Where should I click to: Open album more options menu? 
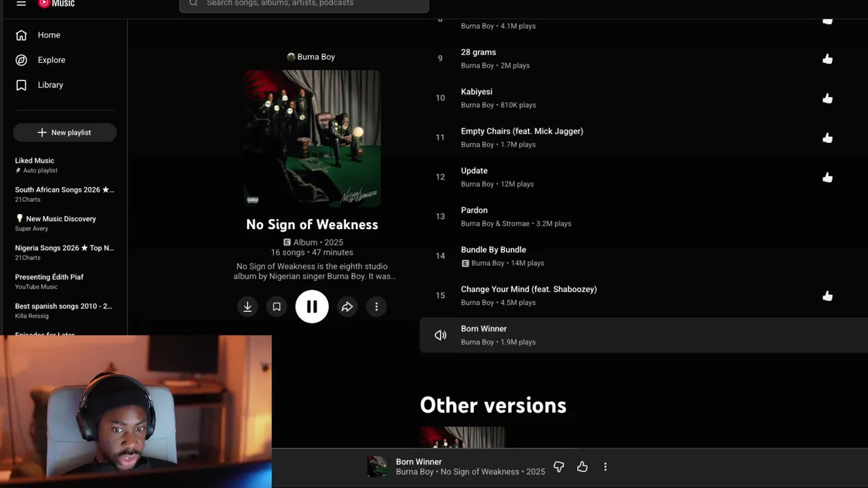pyautogui.click(x=376, y=307)
